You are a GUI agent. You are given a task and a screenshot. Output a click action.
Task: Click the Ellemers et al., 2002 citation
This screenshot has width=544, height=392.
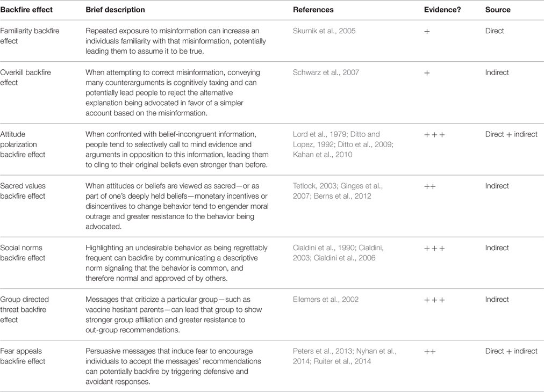click(325, 300)
